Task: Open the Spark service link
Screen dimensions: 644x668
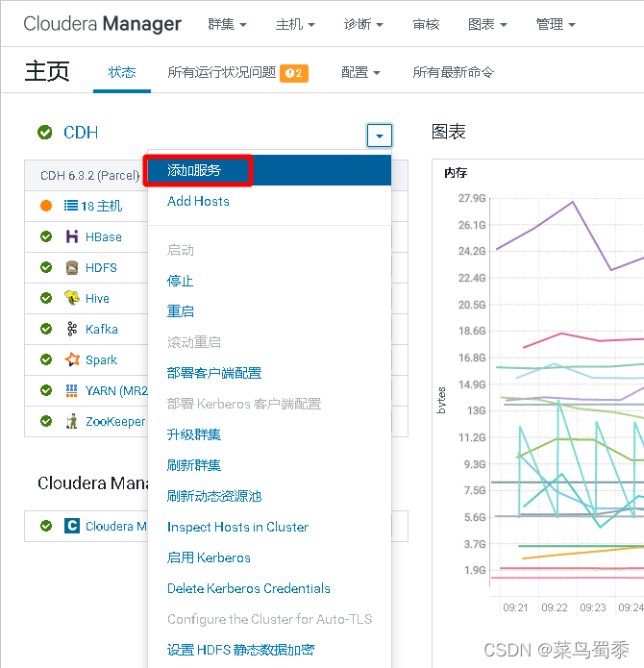Action: click(x=101, y=360)
